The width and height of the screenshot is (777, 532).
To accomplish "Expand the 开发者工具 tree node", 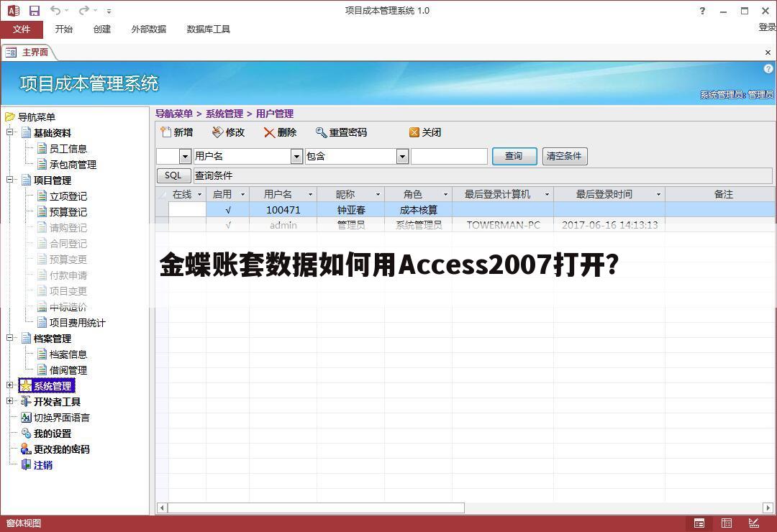I will [10, 401].
